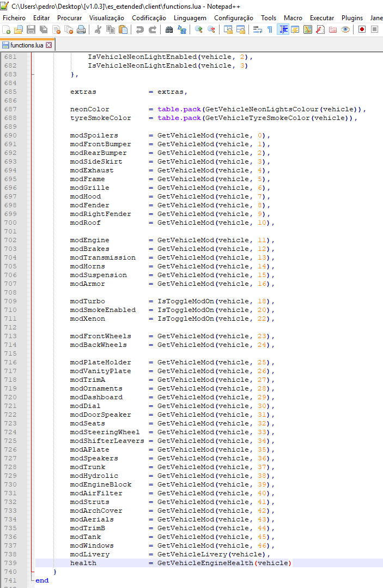Click the Zoom In magnifier icon

coord(199,29)
